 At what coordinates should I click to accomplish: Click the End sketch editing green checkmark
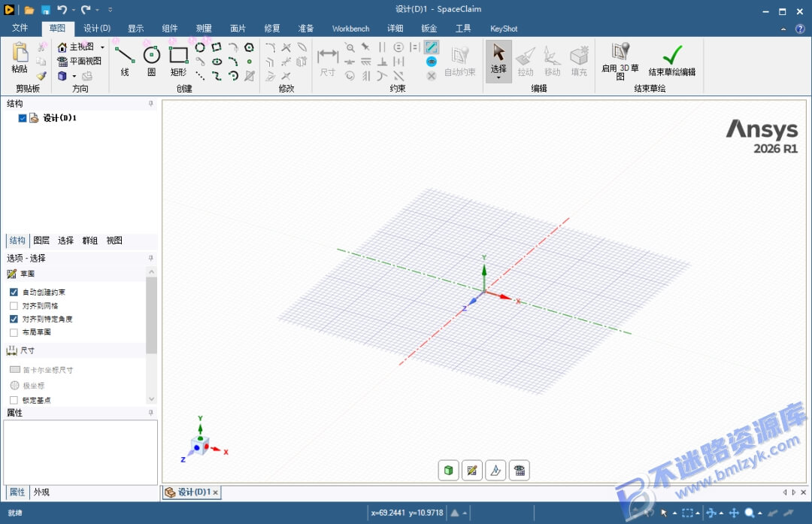pos(672,55)
